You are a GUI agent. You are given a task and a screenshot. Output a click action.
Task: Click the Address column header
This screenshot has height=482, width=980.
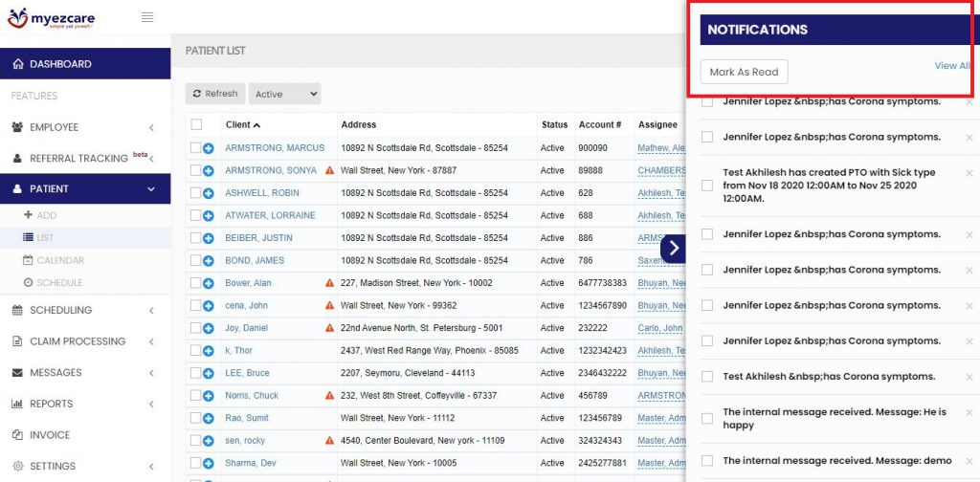click(359, 125)
